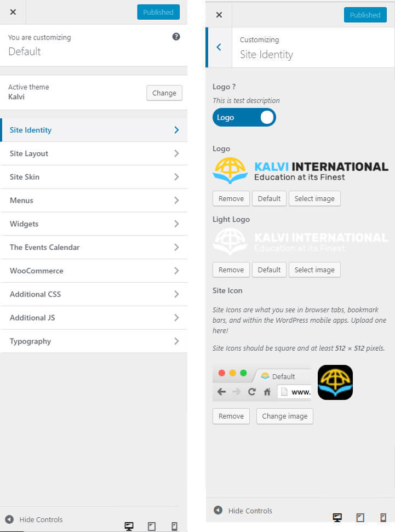The width and height of the screenshot is (395, 532).
Task: Reset main Logo to Default
Action: (269, 198)
